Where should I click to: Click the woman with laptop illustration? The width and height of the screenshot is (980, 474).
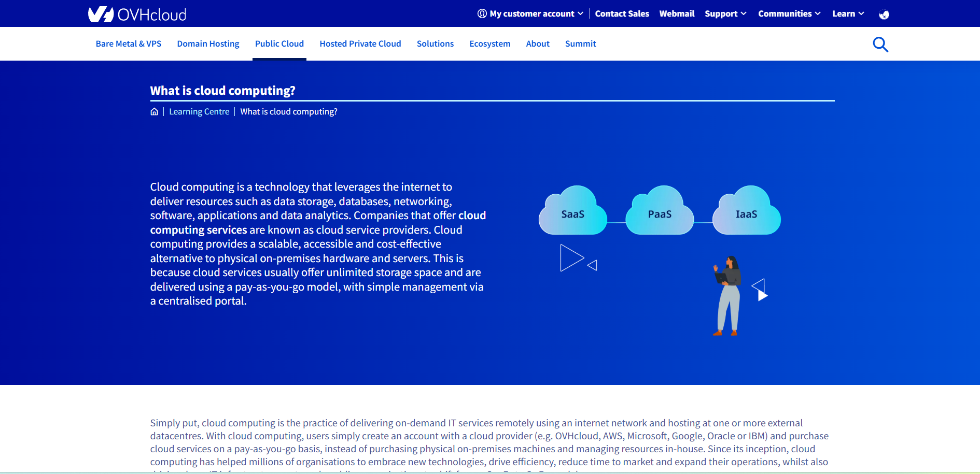(728, 295)
